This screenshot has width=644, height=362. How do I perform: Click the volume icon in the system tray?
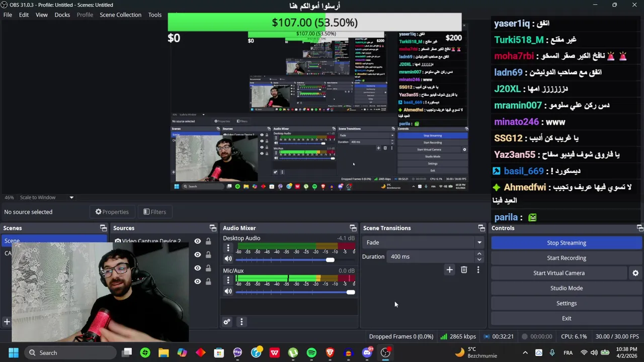594,353
